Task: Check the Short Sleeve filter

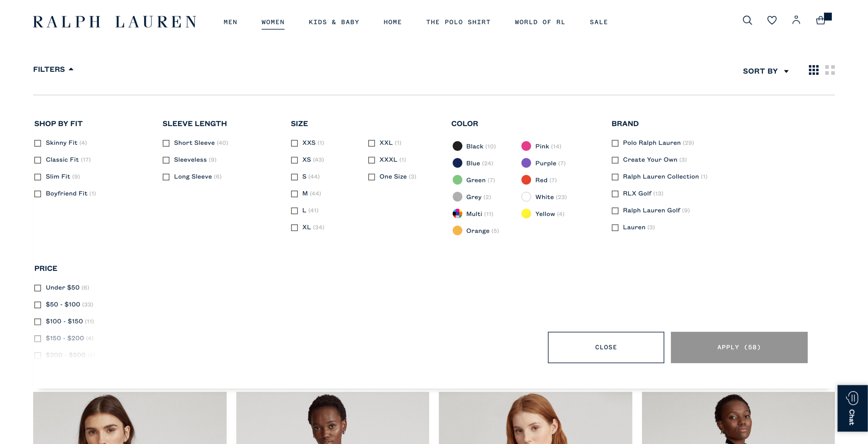Action: [166, 143]
